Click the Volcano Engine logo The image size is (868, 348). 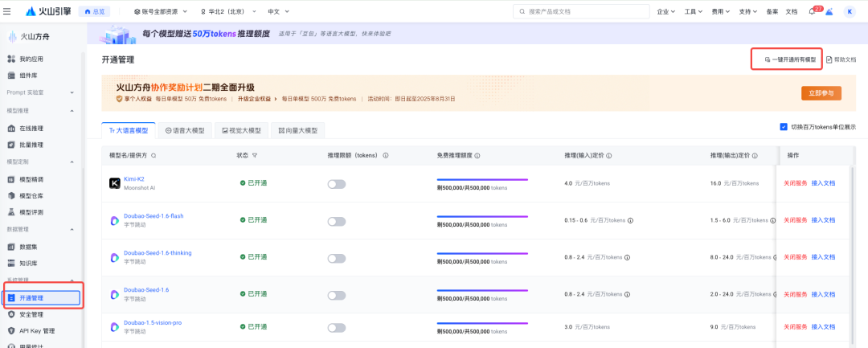48,11
